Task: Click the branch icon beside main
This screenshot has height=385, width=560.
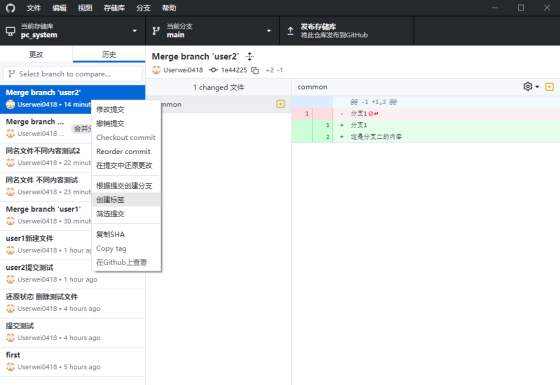Action: (x=156, y=31)
